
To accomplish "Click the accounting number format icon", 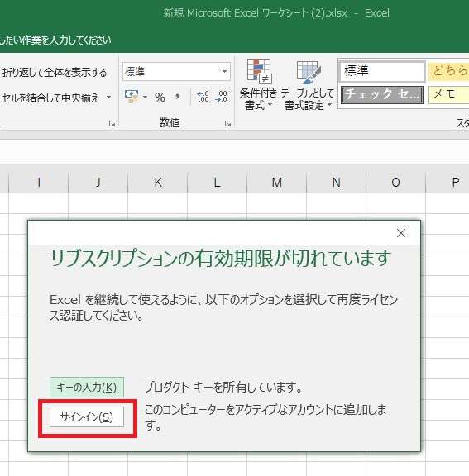I will (x=132, y=97).
